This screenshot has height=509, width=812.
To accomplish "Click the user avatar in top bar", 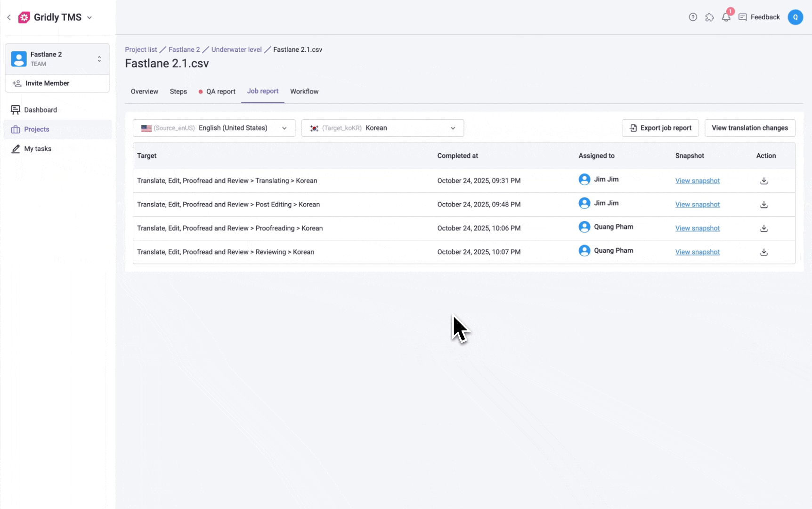I will pyautogui.click(x=795, y=17).
